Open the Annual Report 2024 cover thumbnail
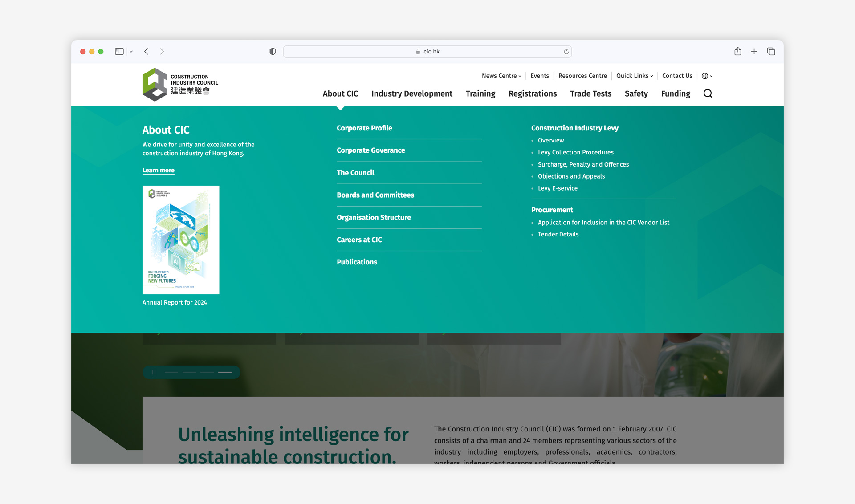Image resolution: width=855 pixels, height=504 pixels. (x=180, y=240)
